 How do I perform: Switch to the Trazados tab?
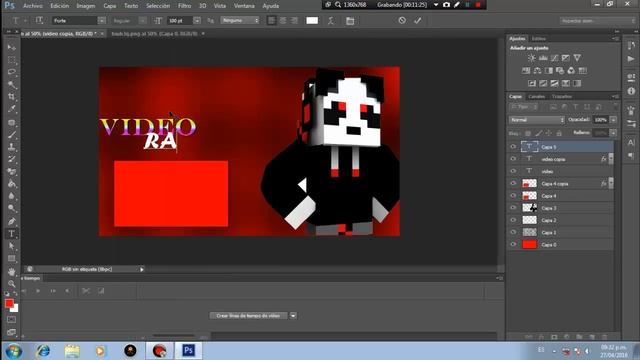pyautogui.click(x=562, y=97)
